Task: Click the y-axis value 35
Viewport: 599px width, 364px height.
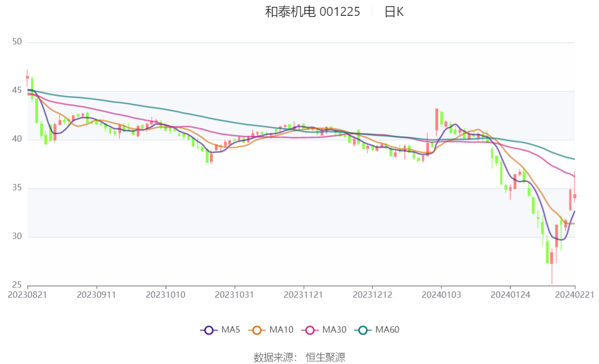Action: point(17,188)
